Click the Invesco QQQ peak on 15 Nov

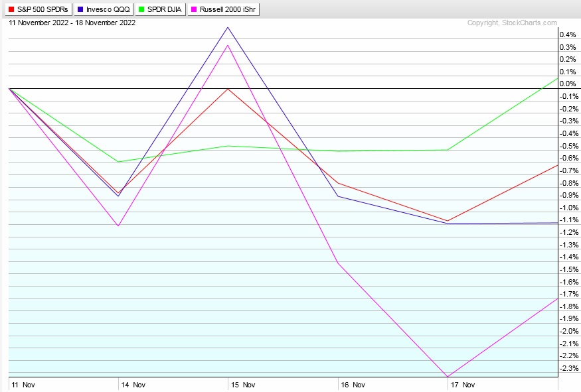pos(228,27)
